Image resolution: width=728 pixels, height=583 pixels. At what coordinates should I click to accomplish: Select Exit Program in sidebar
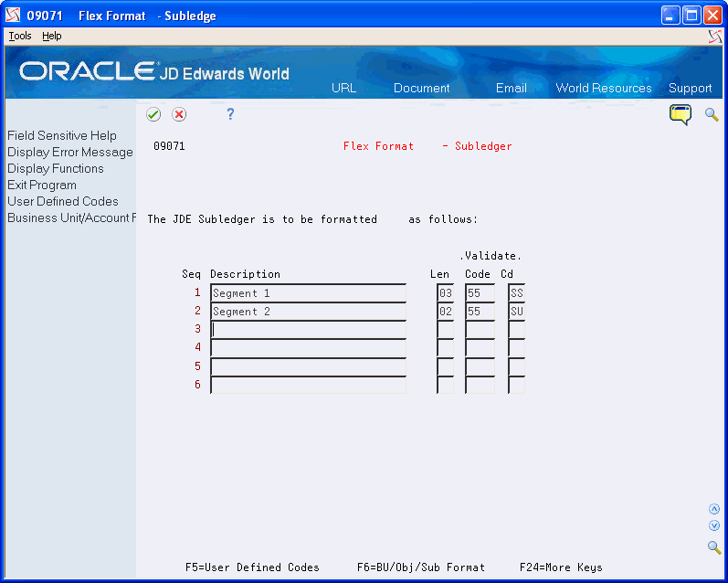click(42, 185)
